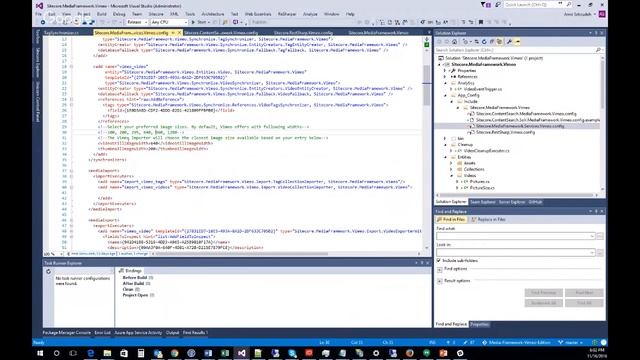Open Firefox from the taskbar
This screenshot has height=360, width=640.
410,353
